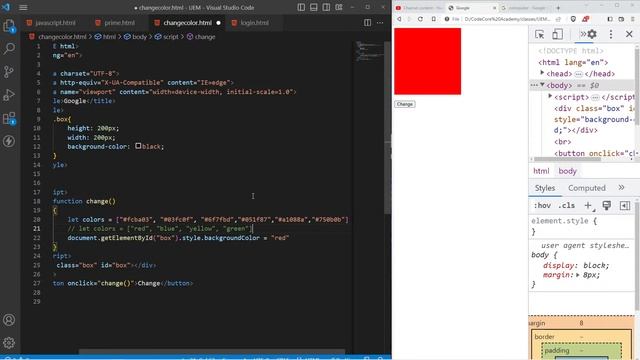Open a new browser tab
The height and width of the screenshot is (360, 640).
(558, 8)
